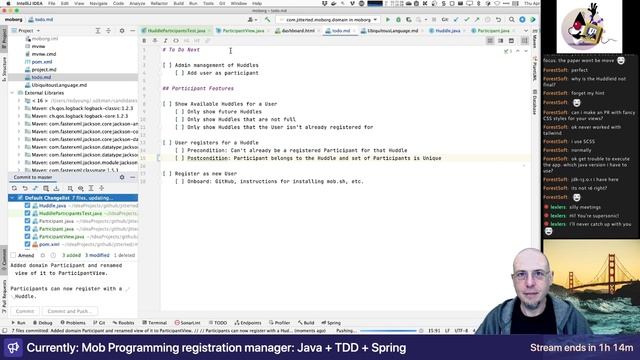The image size is (640, 360).
Task: Open the user account dropdown in the toolbar
Action: click(x=253, y=20)
